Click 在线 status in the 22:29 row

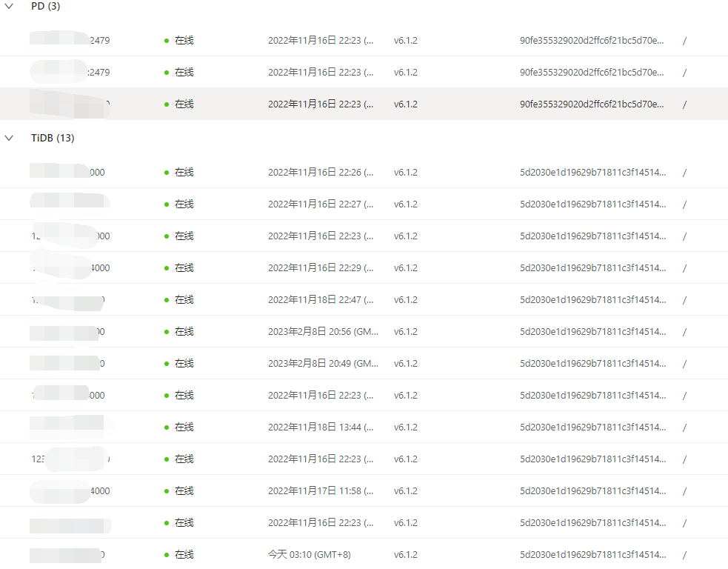point(184,268)
